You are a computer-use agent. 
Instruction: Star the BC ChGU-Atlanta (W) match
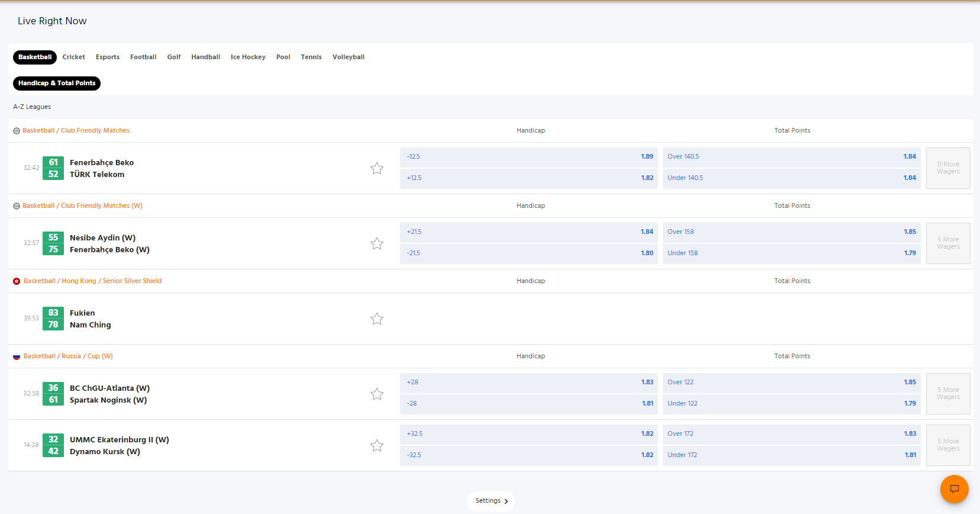click(377, 394)
